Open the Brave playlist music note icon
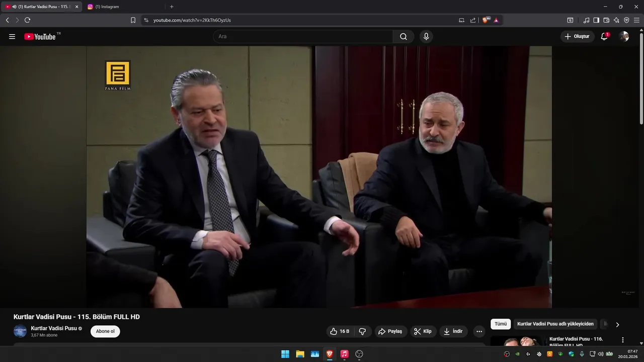 [586, 20]
